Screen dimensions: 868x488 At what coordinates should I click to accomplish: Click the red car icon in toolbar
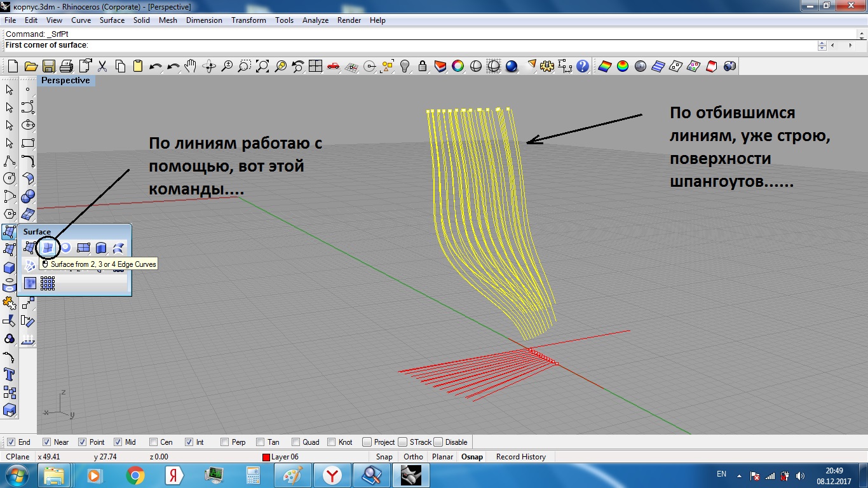click(x=334, y=66)
